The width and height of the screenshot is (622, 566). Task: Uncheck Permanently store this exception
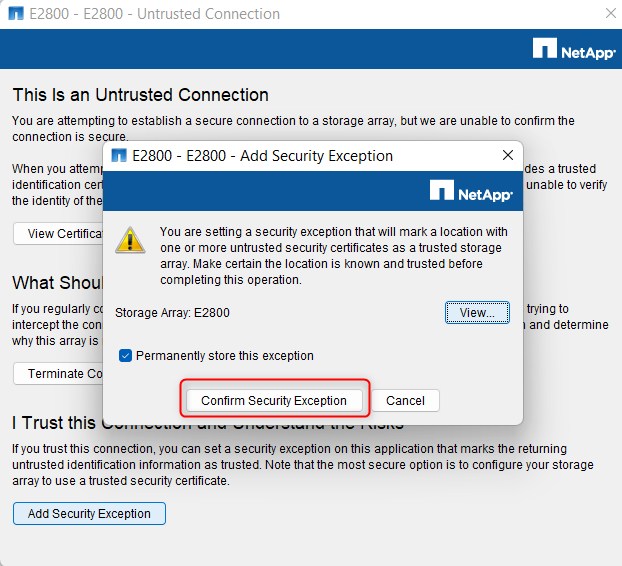tap(125, 355)
